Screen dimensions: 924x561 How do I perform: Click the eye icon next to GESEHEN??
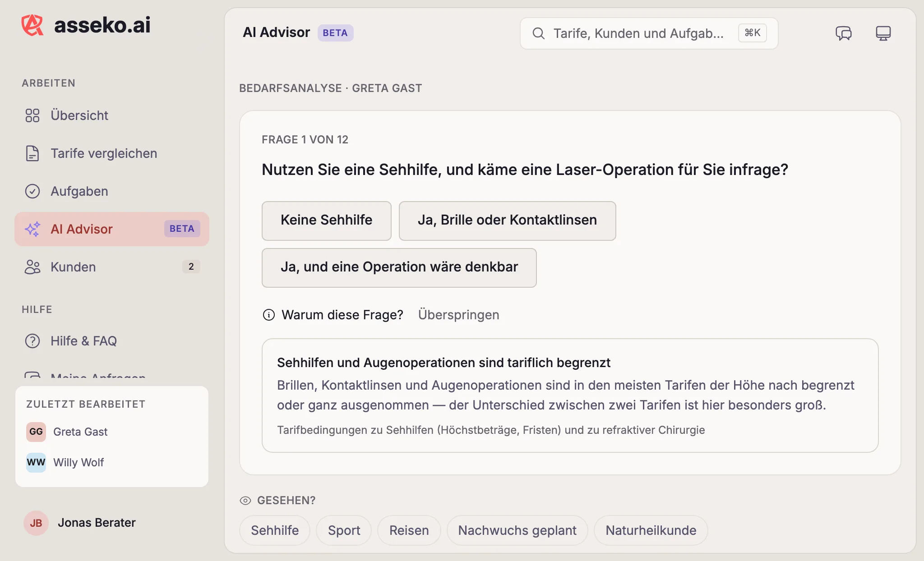pyautogui.click(x=245, y=501)
